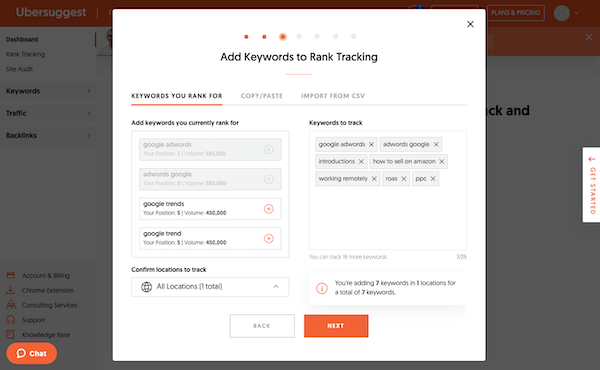Click the info icon near keyword summary
Viewport: 600px width, 370px height.
point(322,288)
